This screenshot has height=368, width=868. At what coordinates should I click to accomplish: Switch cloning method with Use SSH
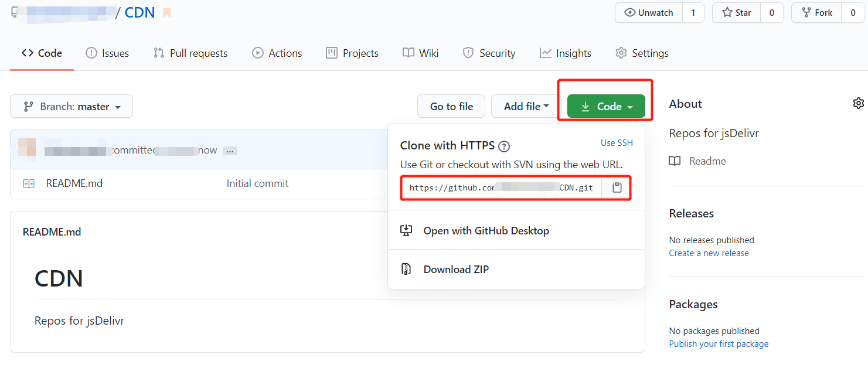click(x=617, y=143)
